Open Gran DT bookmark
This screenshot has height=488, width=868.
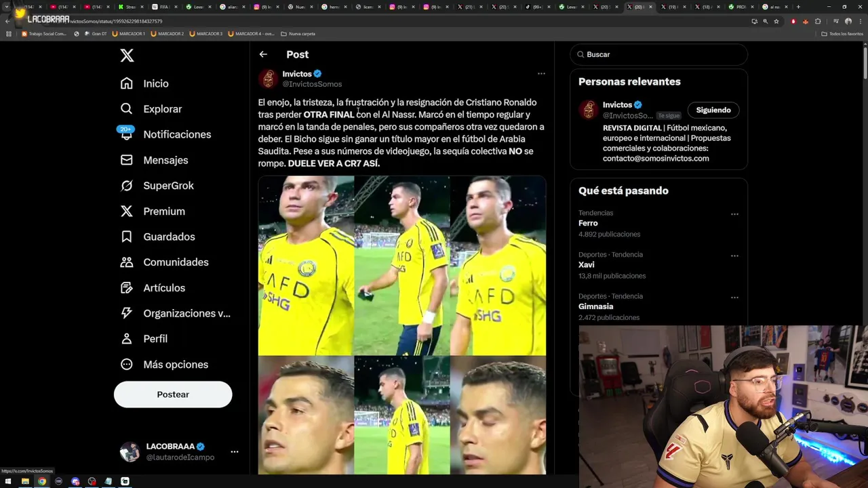[x=96, y=34]
